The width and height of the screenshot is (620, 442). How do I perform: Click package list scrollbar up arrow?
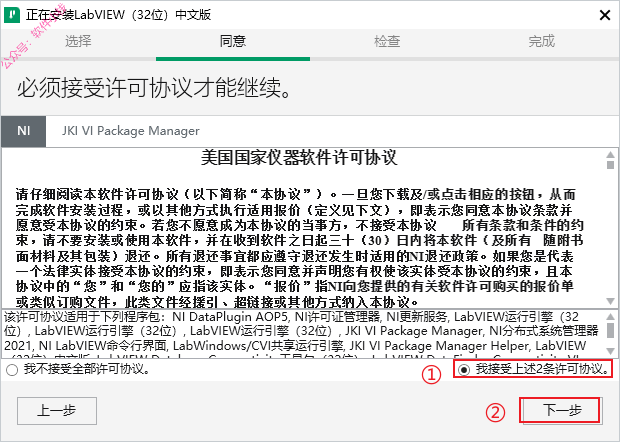[610, 317]
